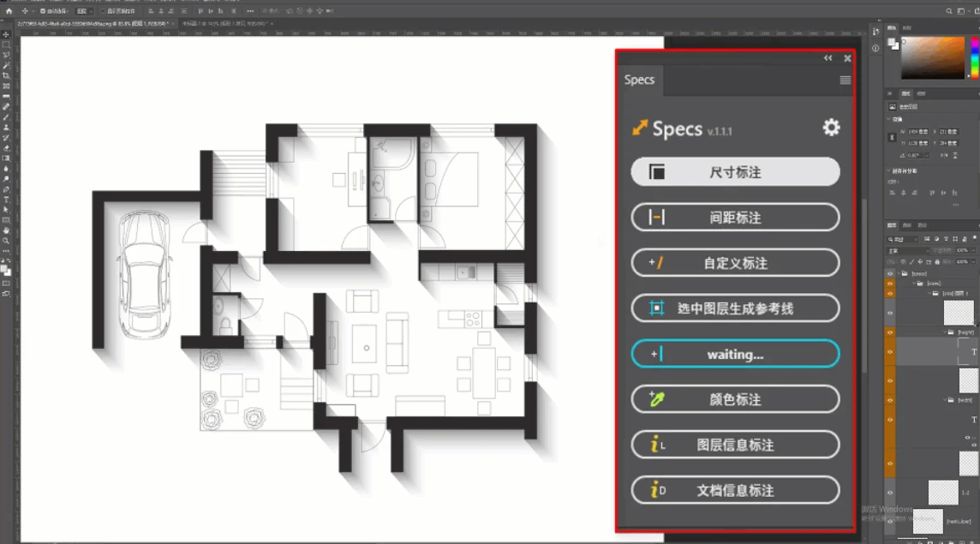Click the flip horizontal icon in Properties
Viewport: 980px width, 544px height.
tap(944, 155)
